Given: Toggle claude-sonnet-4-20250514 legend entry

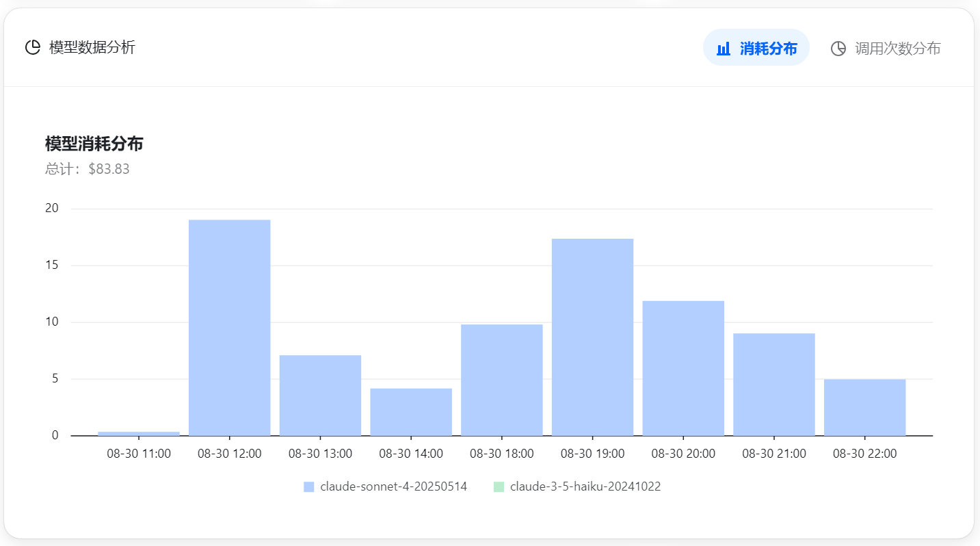Looking at the screenshot, I should pyautogui.click(x=386, y=486).
